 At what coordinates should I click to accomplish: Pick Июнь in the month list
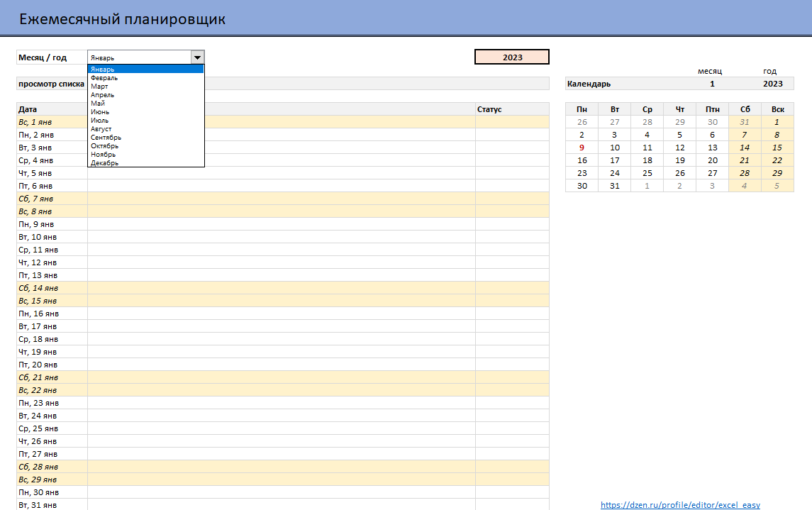click(x=145, y=112)
